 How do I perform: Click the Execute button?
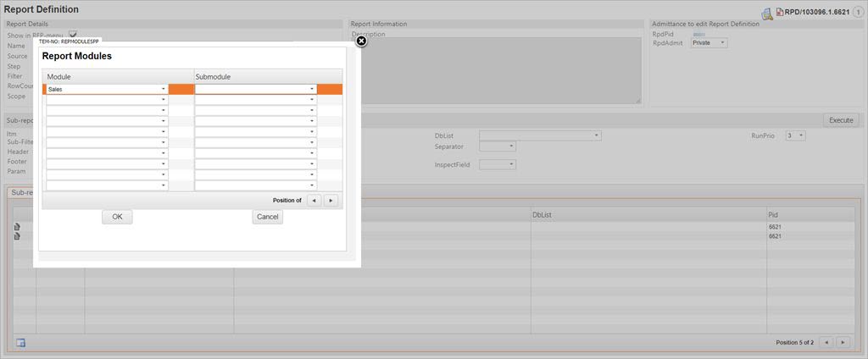840,120
